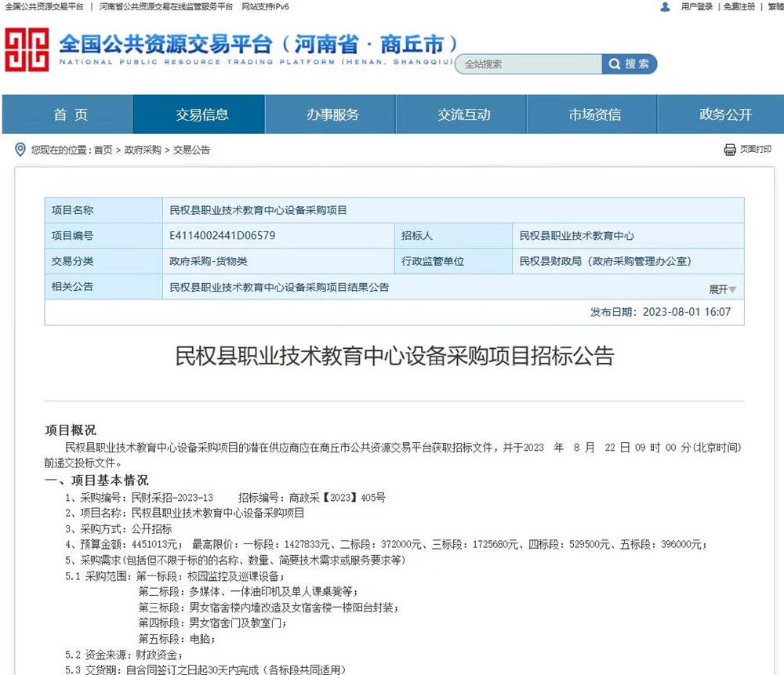Click 一、项目基本情况 section heading

click(96, 481)
